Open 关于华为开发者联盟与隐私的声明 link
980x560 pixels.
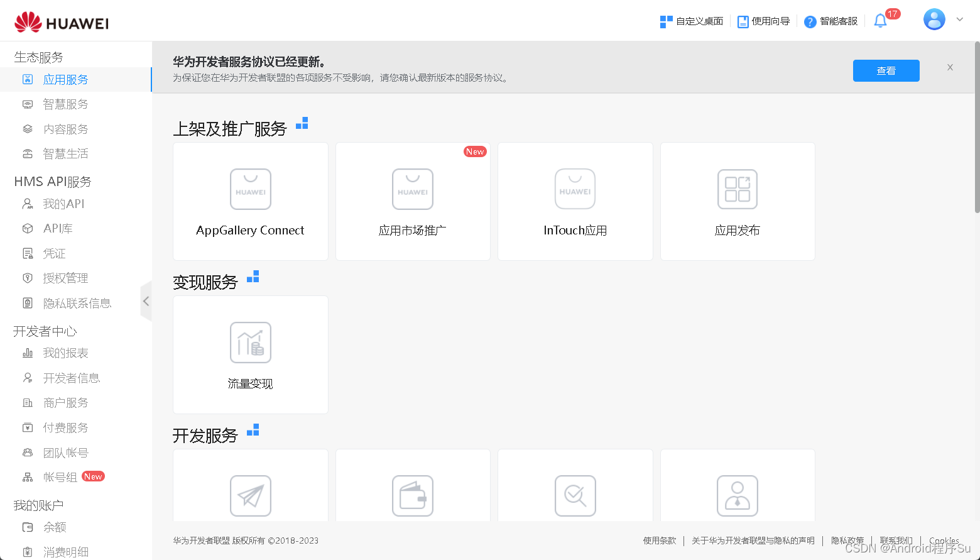click(x=753, y=541)
